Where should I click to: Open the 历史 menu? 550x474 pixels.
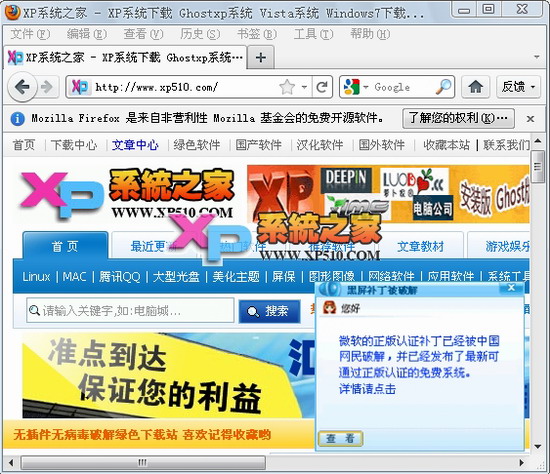pos(200,34)
